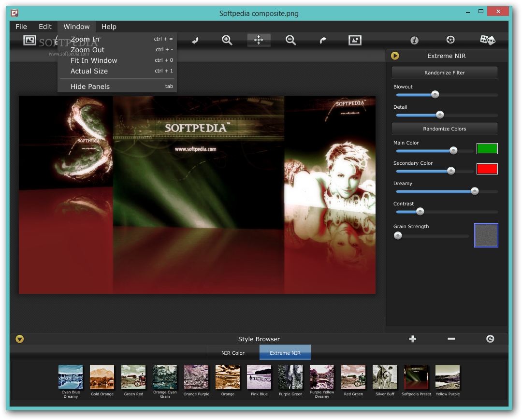
Task: Select Fit In Window menu entry
Action: pos(117,60)
